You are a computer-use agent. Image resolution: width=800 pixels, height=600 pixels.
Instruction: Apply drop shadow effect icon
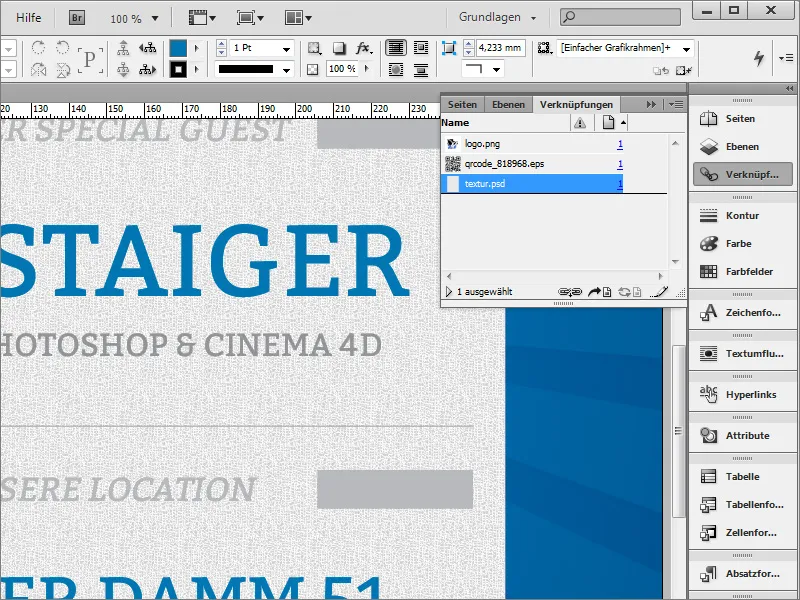point(339,48)
